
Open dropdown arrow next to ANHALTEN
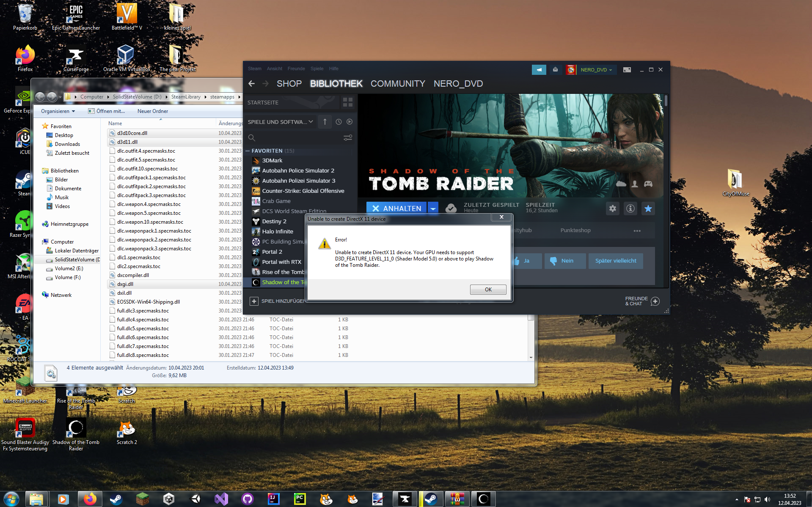(433, 208)
